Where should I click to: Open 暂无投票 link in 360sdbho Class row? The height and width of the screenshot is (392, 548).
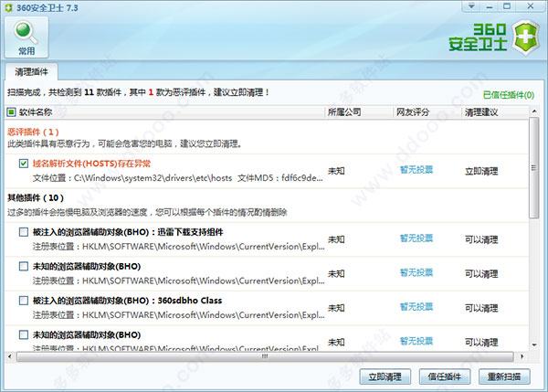[x=416, y=307]
